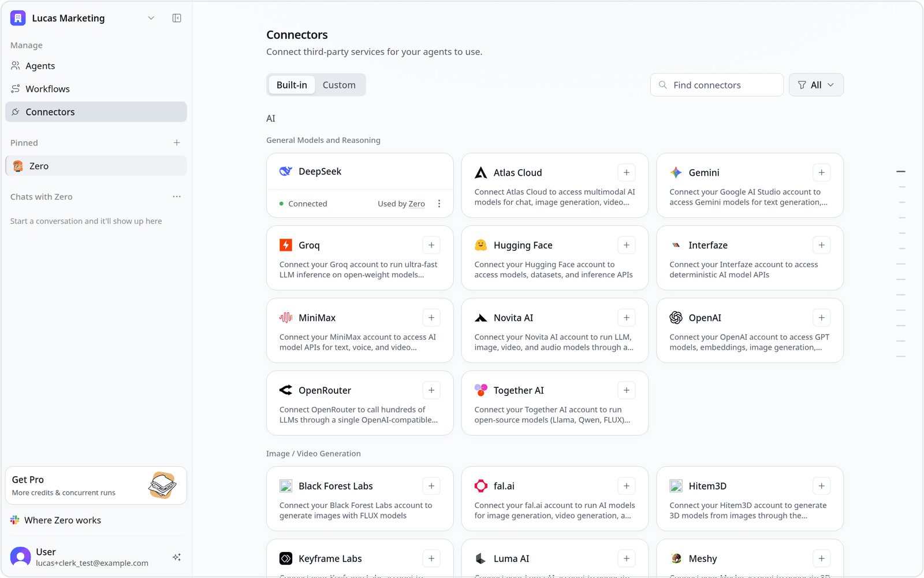Add connector with Gemini plus icon

821,172
